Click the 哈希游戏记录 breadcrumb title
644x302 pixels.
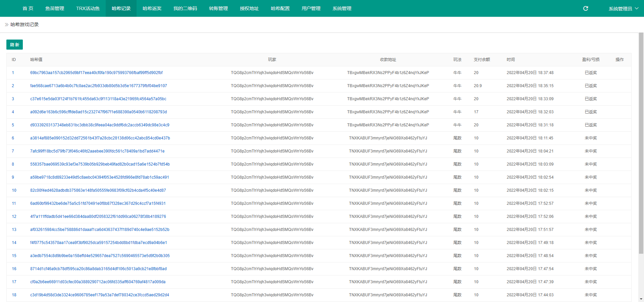tap(24, 24)
